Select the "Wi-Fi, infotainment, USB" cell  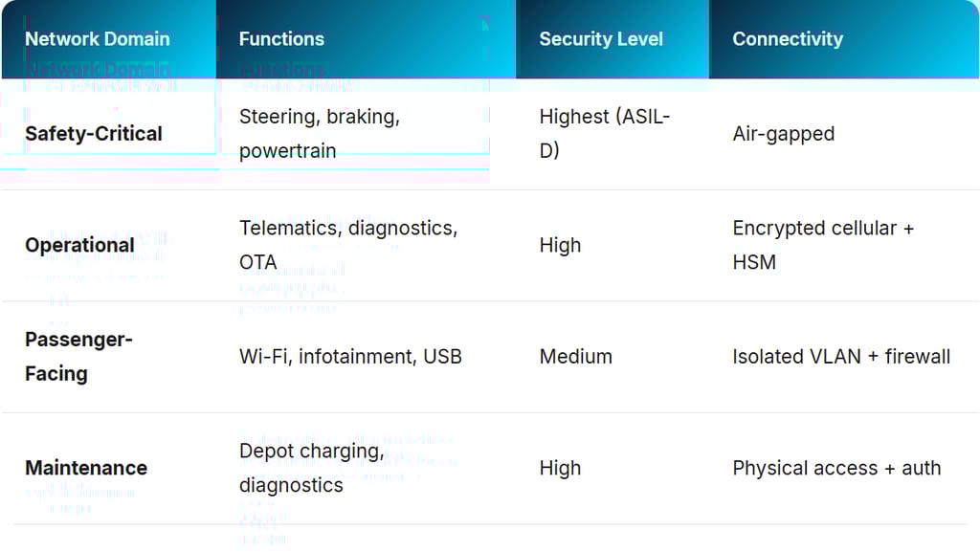point(350,357)
